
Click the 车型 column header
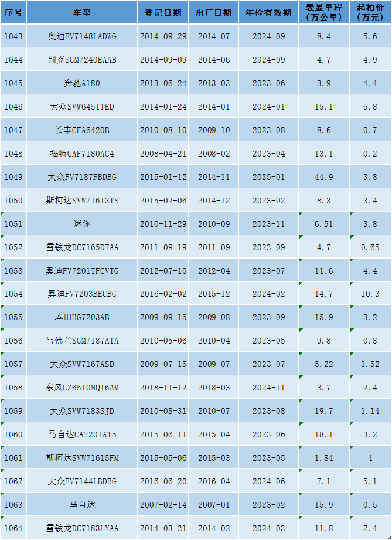[x=82, y=12]
